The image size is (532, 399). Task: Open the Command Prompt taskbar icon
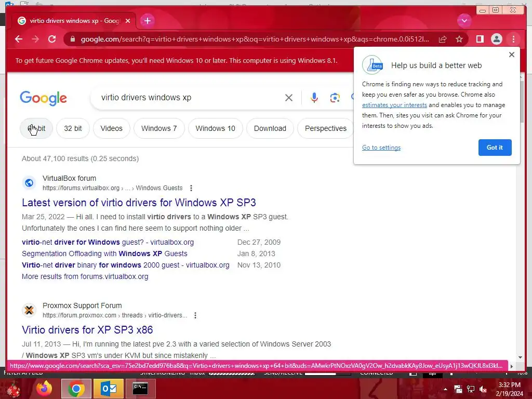click(140, 389)
